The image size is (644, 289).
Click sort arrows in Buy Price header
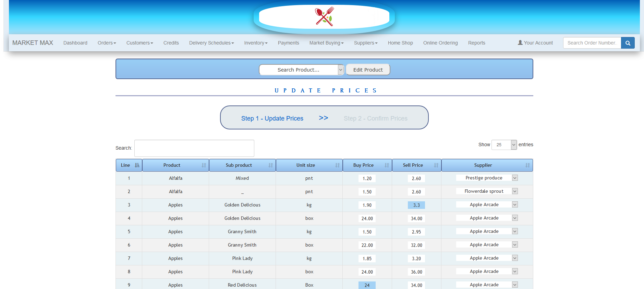[387, 165]
